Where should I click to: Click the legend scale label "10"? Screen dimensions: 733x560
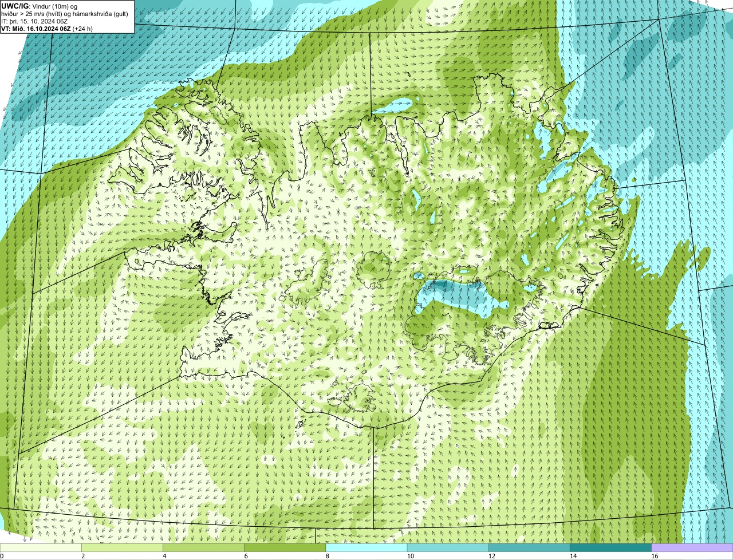pos(410,556)
